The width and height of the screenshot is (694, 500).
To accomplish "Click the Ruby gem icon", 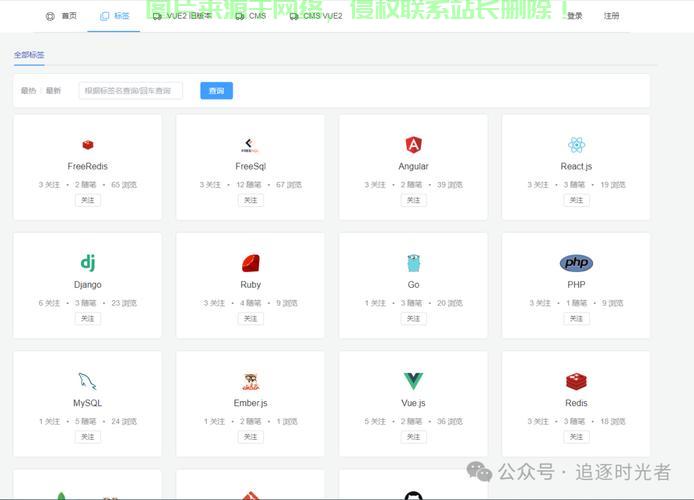I will (x=251, y=263).
